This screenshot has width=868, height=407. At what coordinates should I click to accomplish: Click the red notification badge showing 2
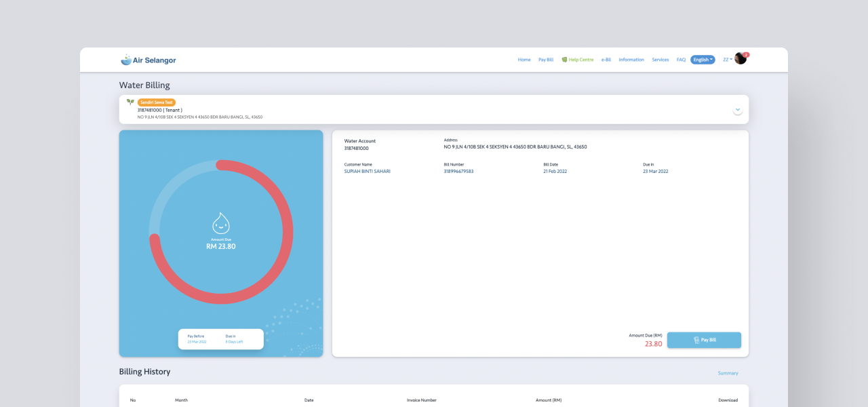click(x=745, y=54)
